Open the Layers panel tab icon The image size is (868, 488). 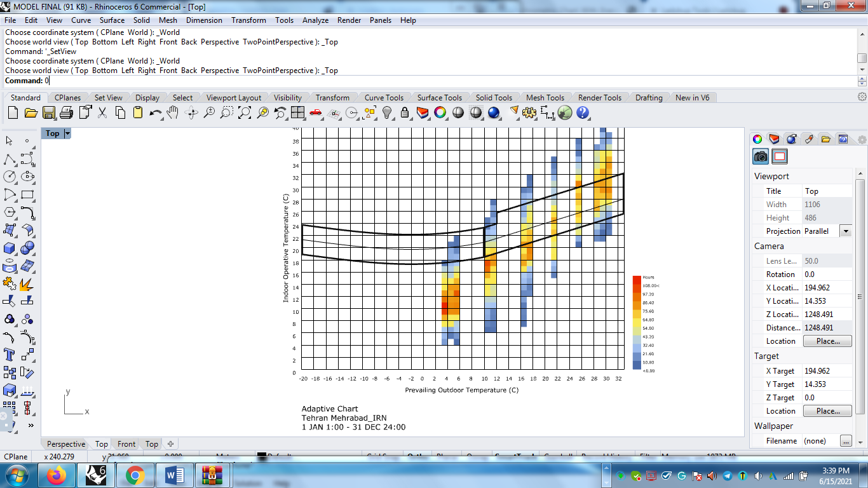[x=774, y=139]
